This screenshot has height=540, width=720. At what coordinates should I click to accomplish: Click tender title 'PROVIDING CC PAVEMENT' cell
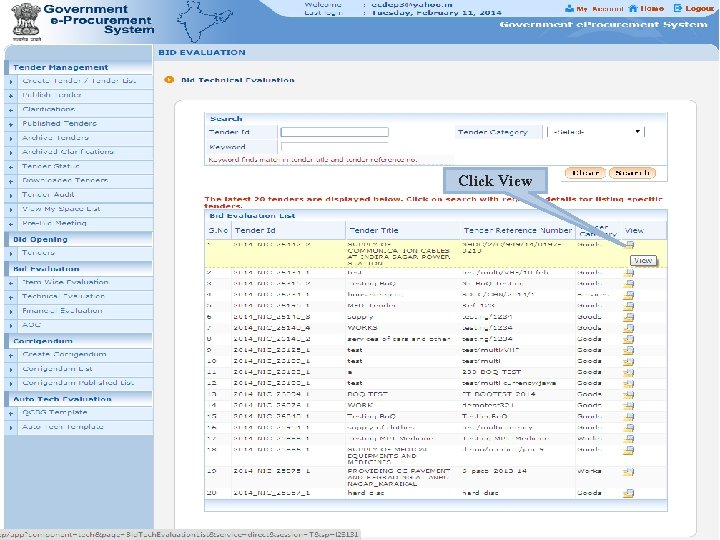(x=399, y=478)
